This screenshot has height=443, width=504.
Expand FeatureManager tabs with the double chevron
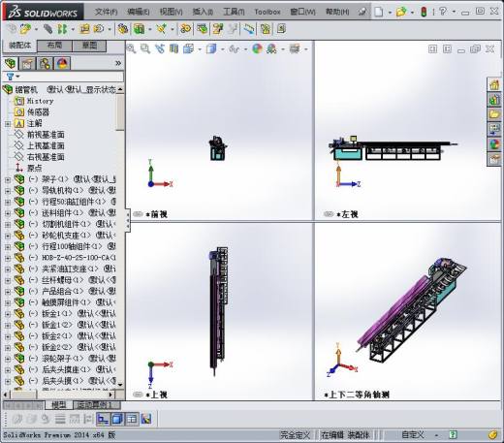tap(118, 63)
